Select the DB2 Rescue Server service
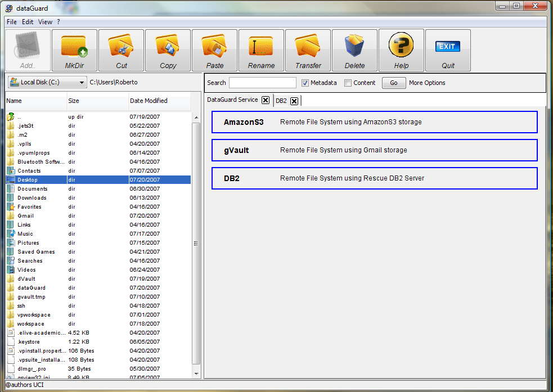The height and width of the screenshot is (392, 553). (x=374, y=178)
